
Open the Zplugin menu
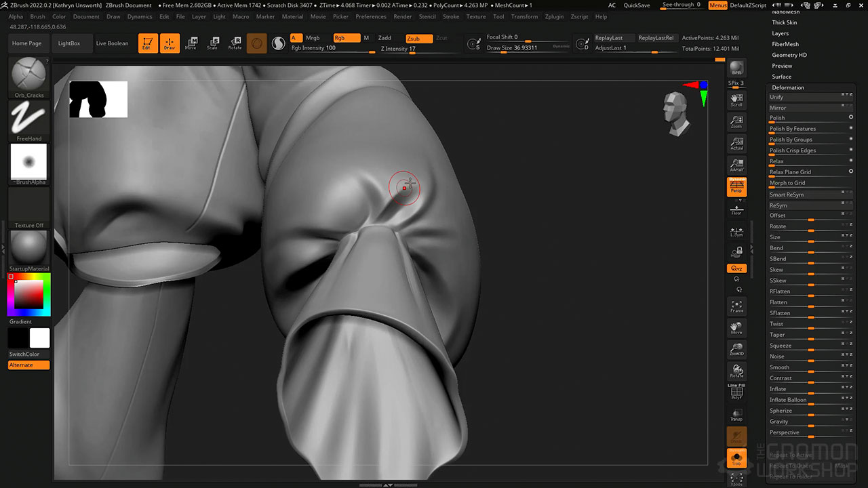[554, 16]
